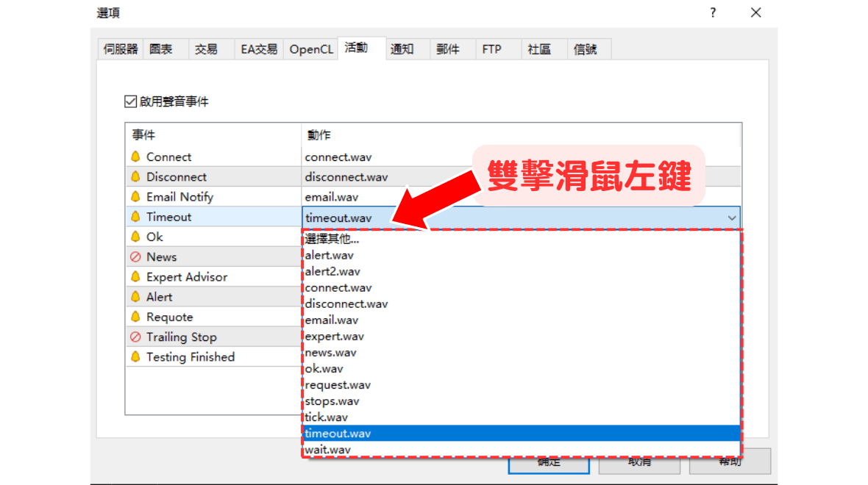
Task: Open the EA交易 tab
Action: pyautogui.click(x=259, y=49)
